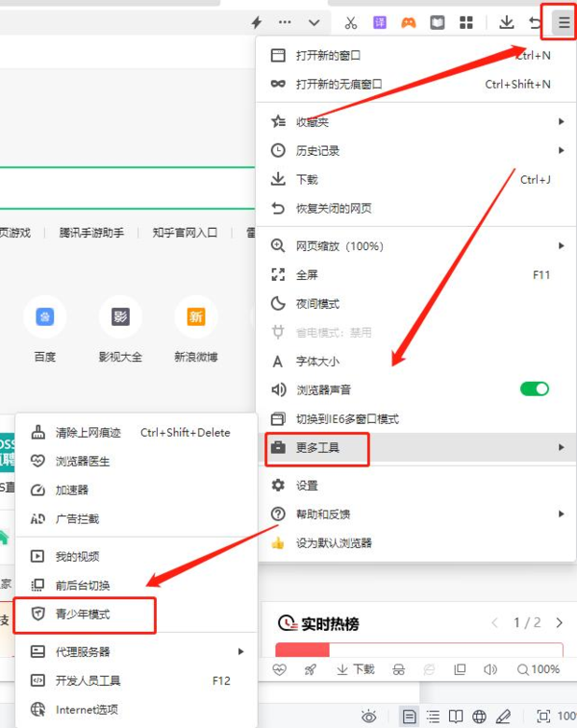
Task: Open the 百度 shortcut tile
Action: [45, 329]
